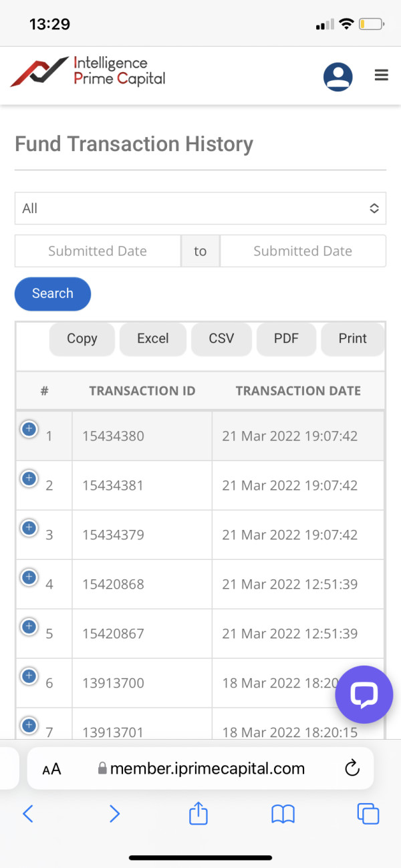Go back to the previous page
401x868 pixels.
click(28, 813)
